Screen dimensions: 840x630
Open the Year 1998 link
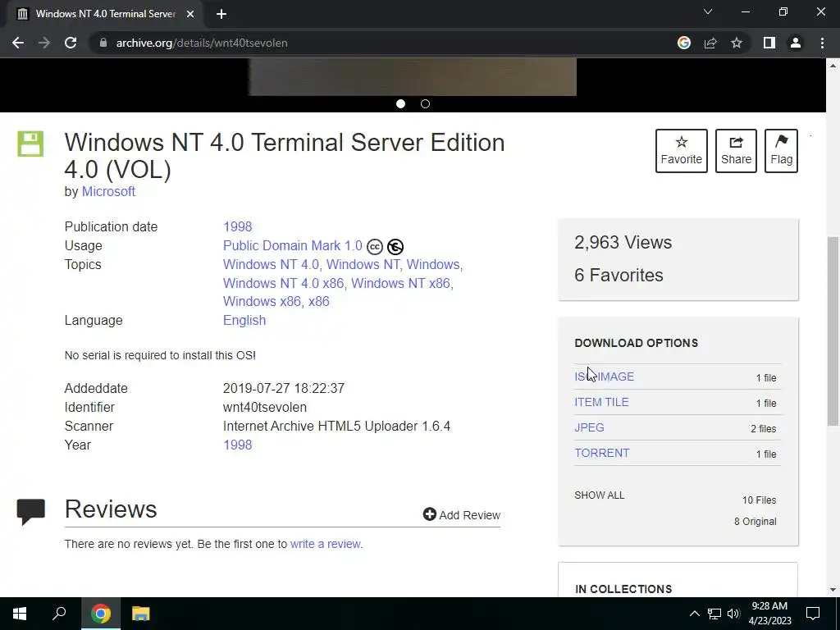click(237, 445)
